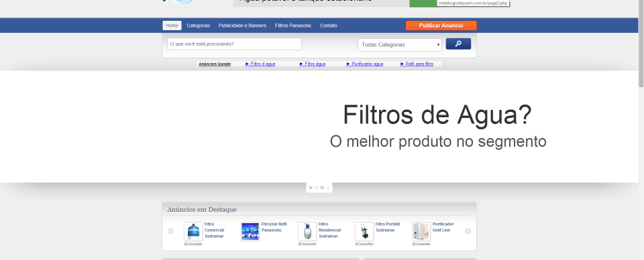
Task: Click the carousel previous arrow in Anúncios em Destaque
Action: 170,231
